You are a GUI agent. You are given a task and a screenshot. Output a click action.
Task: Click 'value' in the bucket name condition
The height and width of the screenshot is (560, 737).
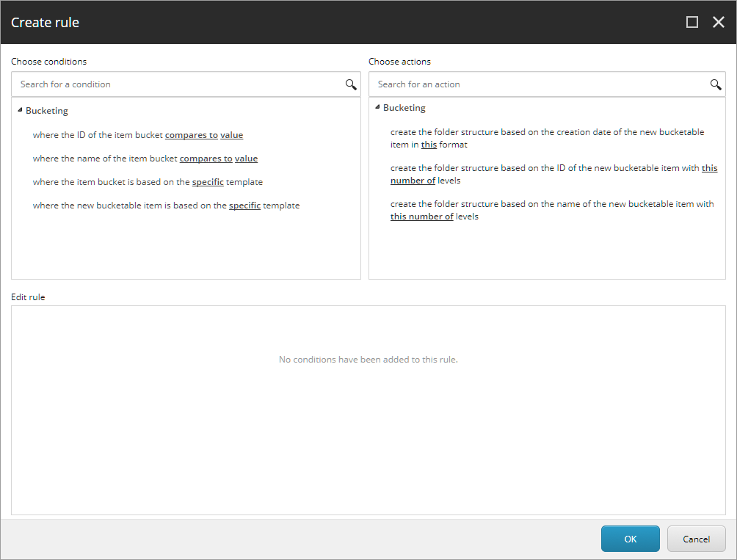pyautogui.click(x=246, y=158)
